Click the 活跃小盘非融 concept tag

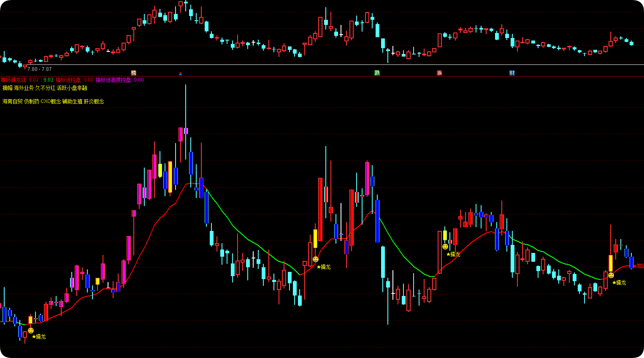pyautogui.click(x=72, y=88)
